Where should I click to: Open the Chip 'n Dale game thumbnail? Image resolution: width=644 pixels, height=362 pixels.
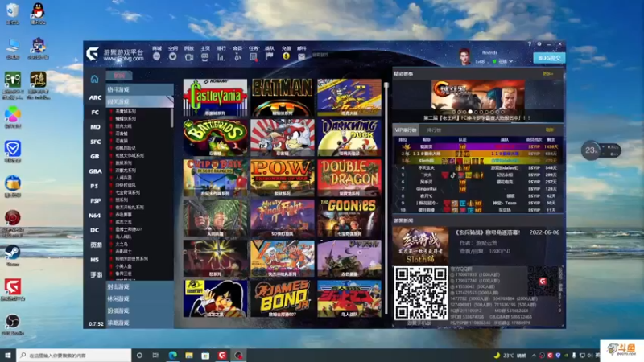pos(215,178)
